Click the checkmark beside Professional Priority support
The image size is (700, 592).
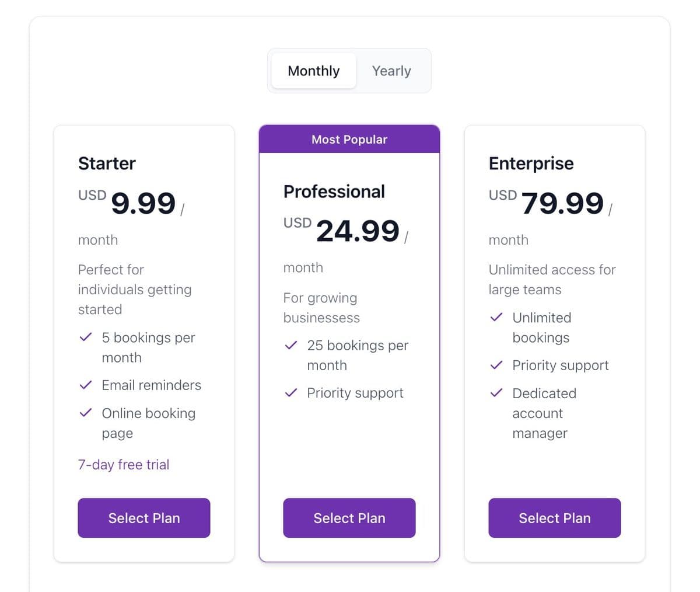[x=291, y=392]
